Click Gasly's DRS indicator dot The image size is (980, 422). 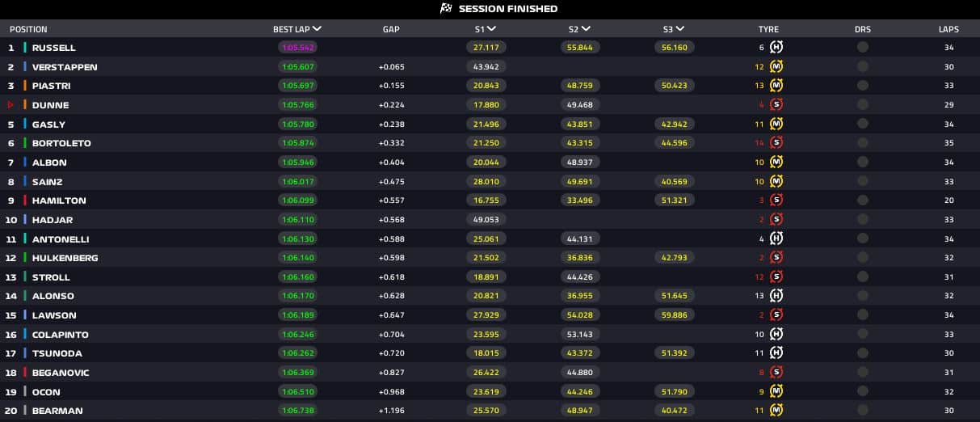coord(863,124)
